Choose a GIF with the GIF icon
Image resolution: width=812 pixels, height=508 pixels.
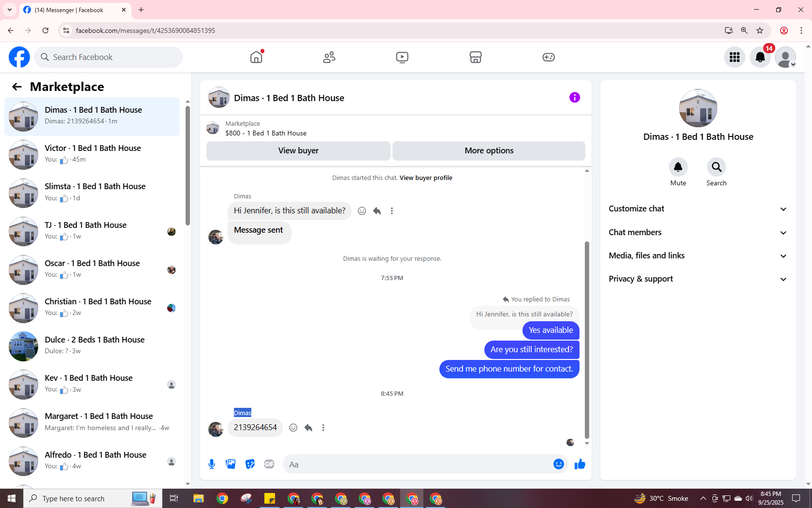269,464
